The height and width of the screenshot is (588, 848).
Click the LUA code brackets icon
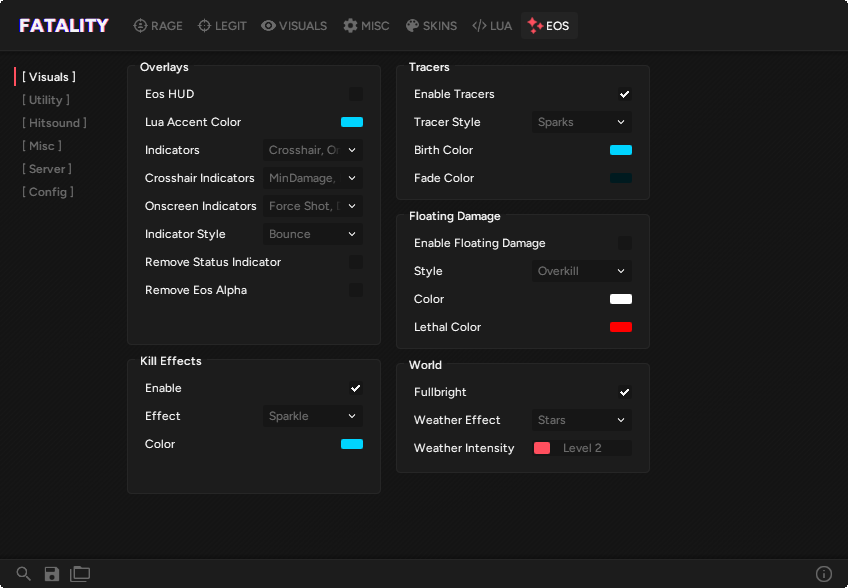(479, 25)
